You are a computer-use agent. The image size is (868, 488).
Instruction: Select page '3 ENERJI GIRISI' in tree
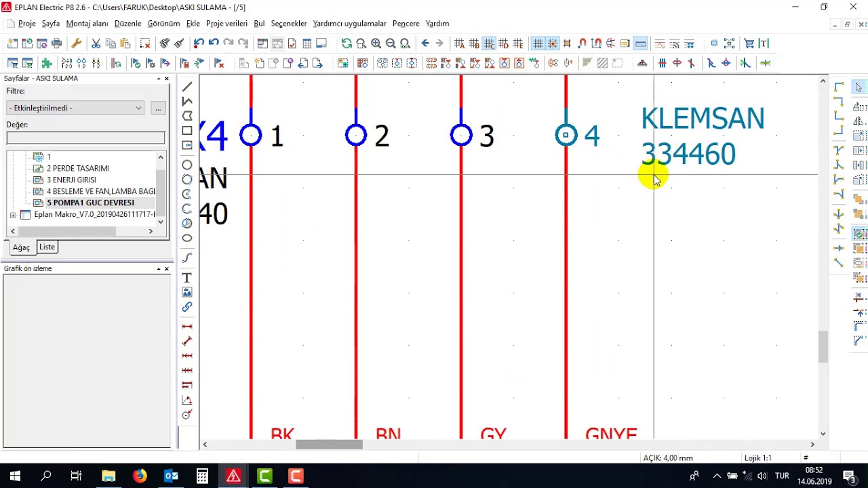(71, 180)
